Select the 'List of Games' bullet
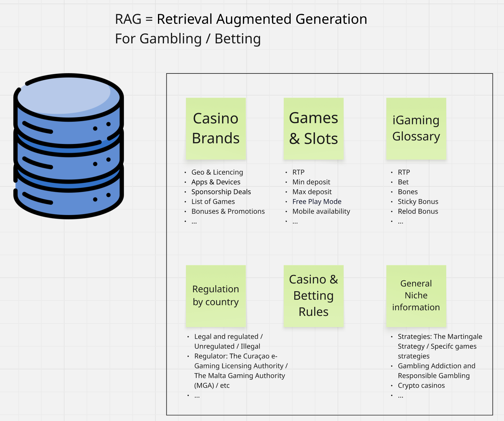 tap(213, 201)
